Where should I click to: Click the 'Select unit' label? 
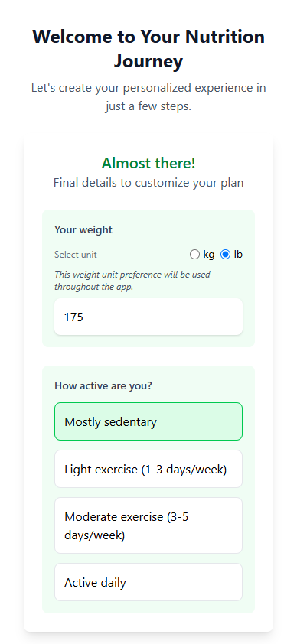click(76, 255)
